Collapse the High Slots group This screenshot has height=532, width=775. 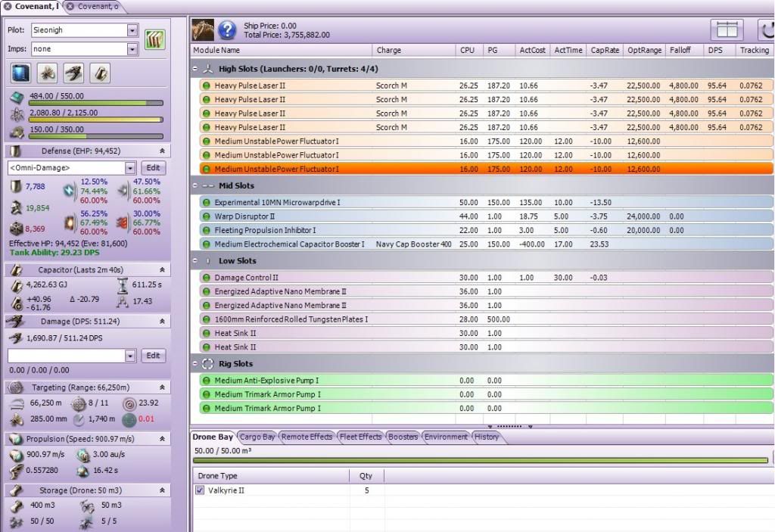(x=196, y=69)
